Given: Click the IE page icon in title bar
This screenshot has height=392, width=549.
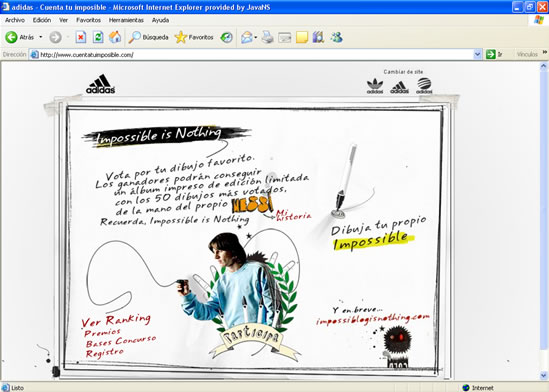Looking at the screenshot, I should click(x=5, y=7).
